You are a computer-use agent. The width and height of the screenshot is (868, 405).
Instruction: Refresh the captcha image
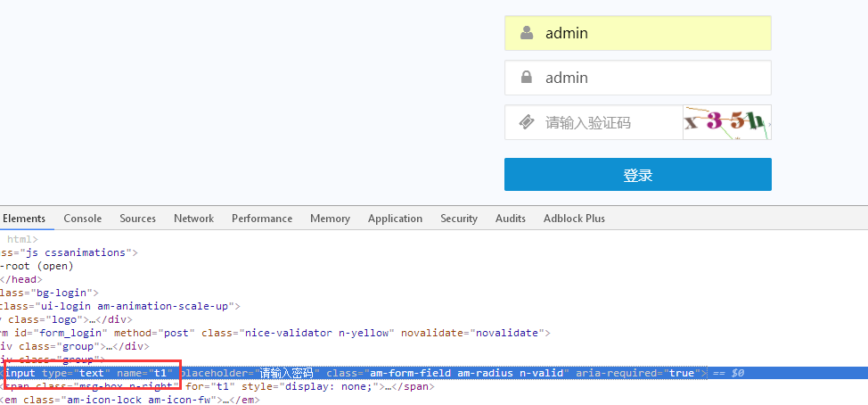(x=725, y=122)
